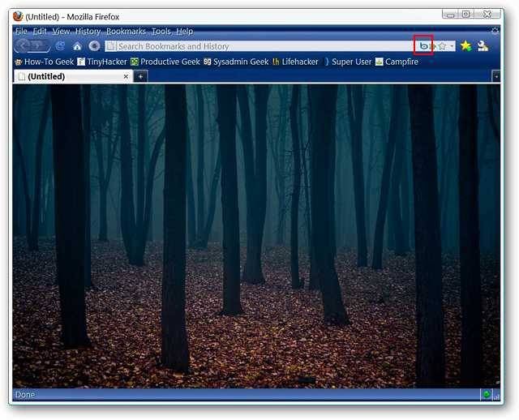Screen dimensions: 519x420
Task: Click the green status bar icon
Action: pos(487,394)
